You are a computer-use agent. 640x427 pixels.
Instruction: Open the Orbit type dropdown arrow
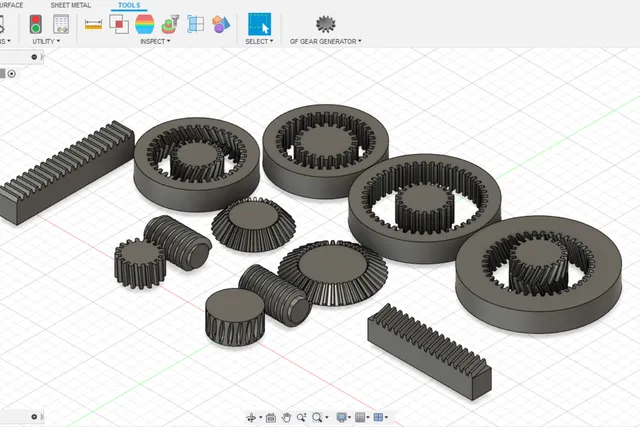pyautogui.click(x=260, y=417)
